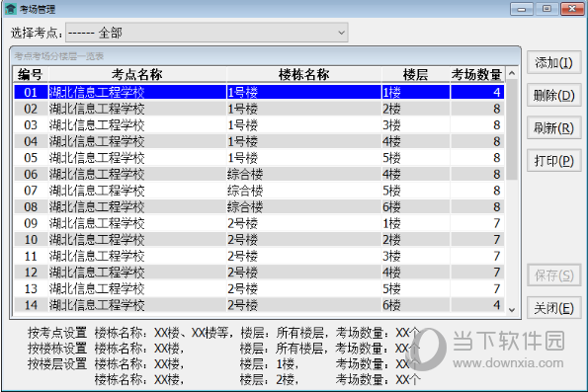Click 考场数量 value 4 in row 01
This screenshot has width=588, height=392.
[x=477, y=92]
